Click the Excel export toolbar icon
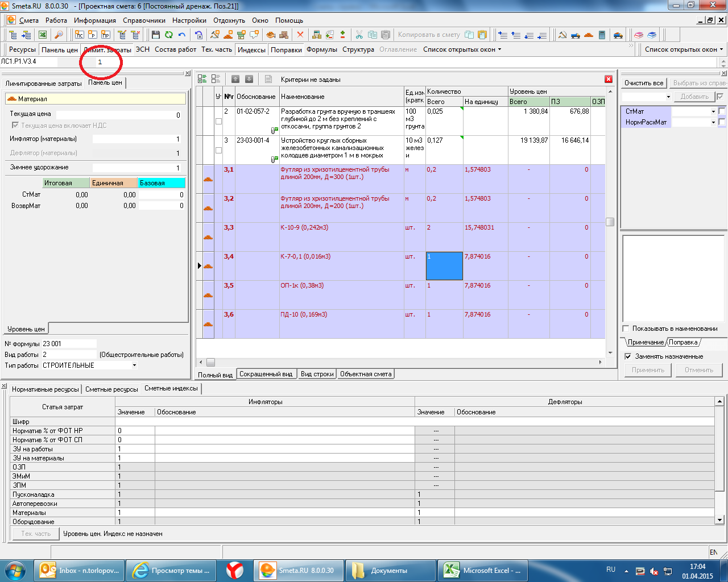Image resolution: width=728 pixels, height=582 pixels. click(x=43, y=35)
